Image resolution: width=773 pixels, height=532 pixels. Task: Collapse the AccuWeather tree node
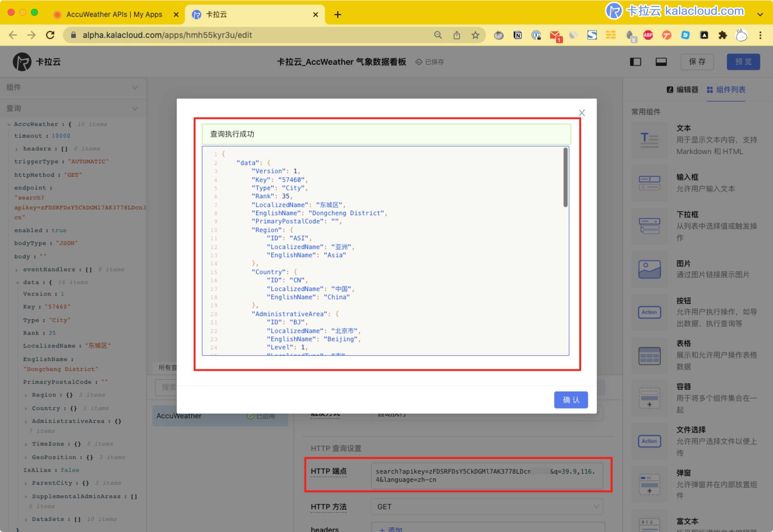pyautogui.click(x=9, y=125)
